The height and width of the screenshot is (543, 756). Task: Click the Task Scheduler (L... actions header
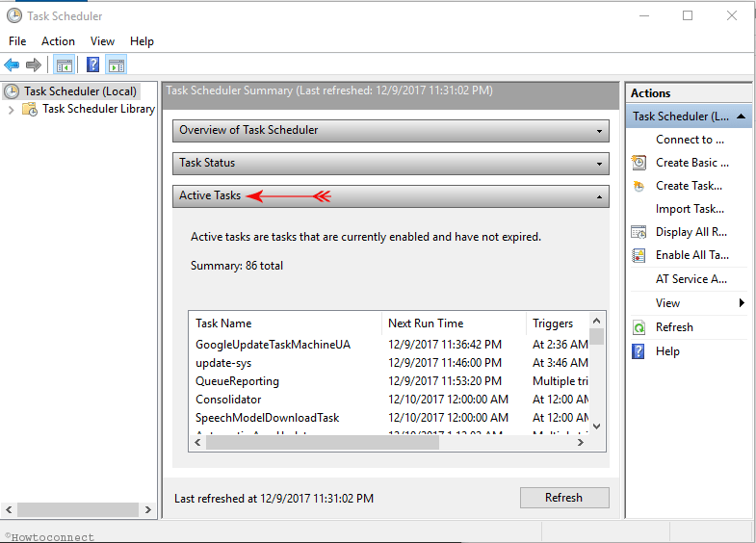(x=689, y=116)
